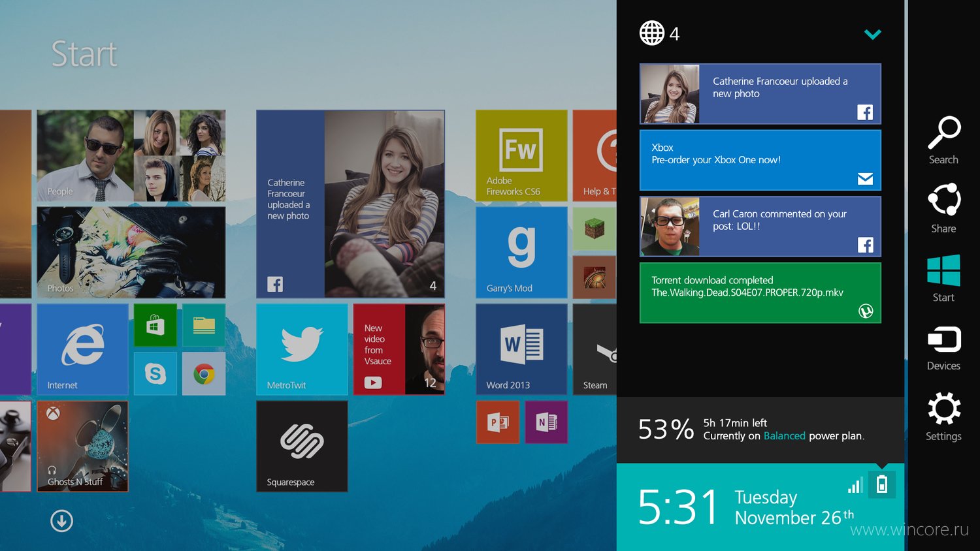
Task: Open the YouTube Vsauce video tile
Action: [399, 349]
